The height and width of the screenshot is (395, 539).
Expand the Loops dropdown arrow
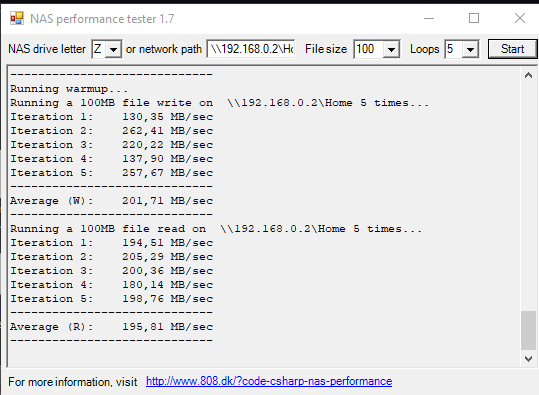coord(470,49)
